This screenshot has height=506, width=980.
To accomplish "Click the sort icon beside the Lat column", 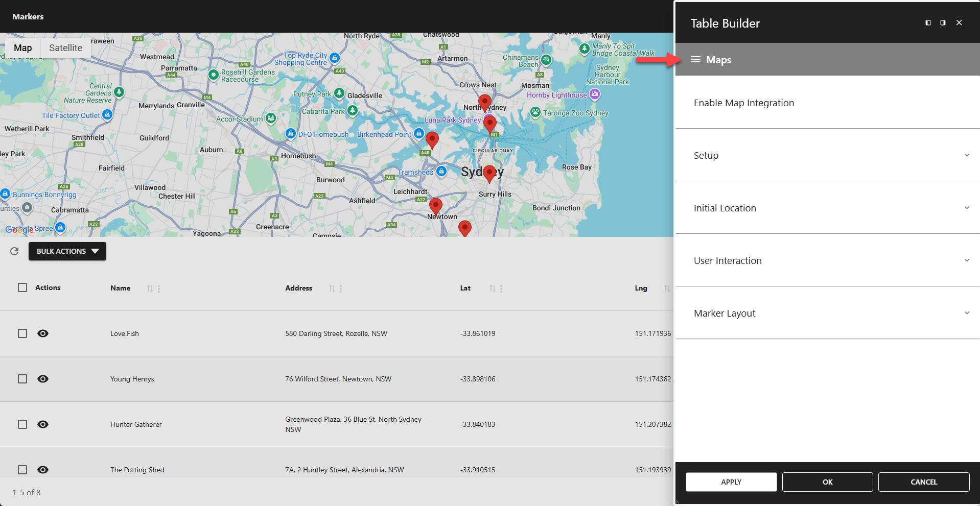I will tap(492, 288).
